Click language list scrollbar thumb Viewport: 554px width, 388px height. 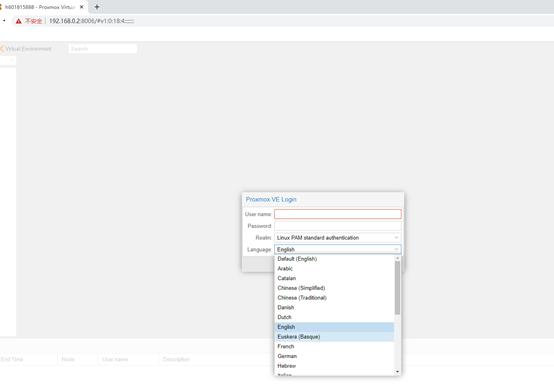(x=397, y=288)
